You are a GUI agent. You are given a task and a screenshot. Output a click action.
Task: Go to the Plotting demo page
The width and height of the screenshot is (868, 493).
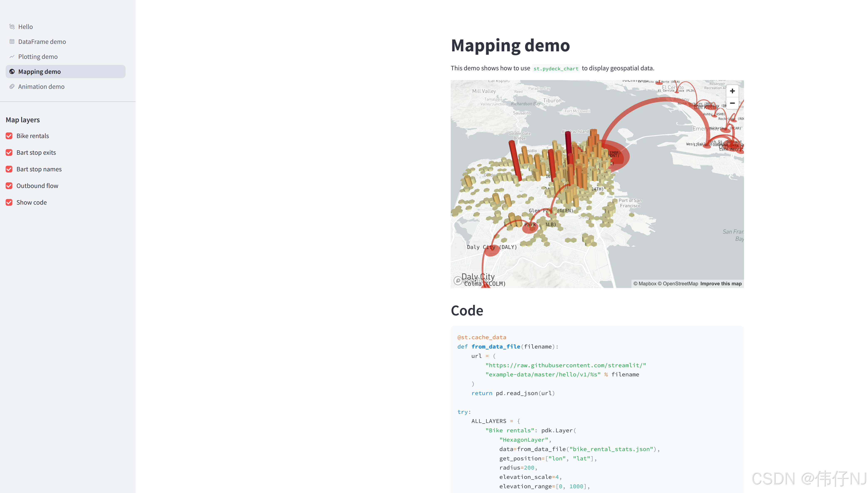click(38, 57)
